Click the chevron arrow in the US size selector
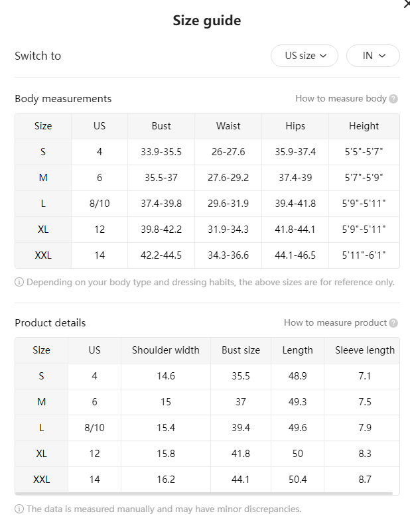Viewport: 410px width, 532px height. pyautogui.click(x=323, y=56)
